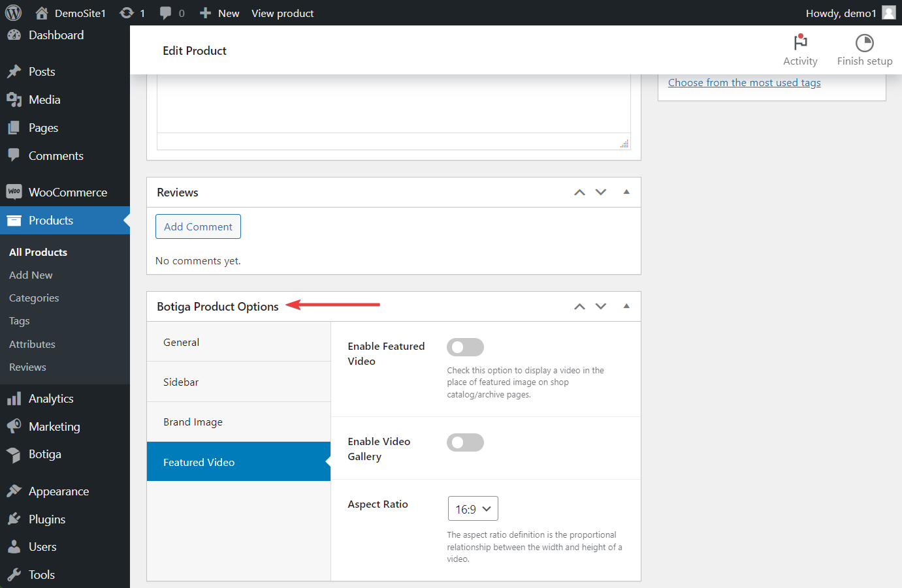This screenshot has height=588, width=902.
Task: Click the Botiga box icon in sidebar
Action: 14,454
